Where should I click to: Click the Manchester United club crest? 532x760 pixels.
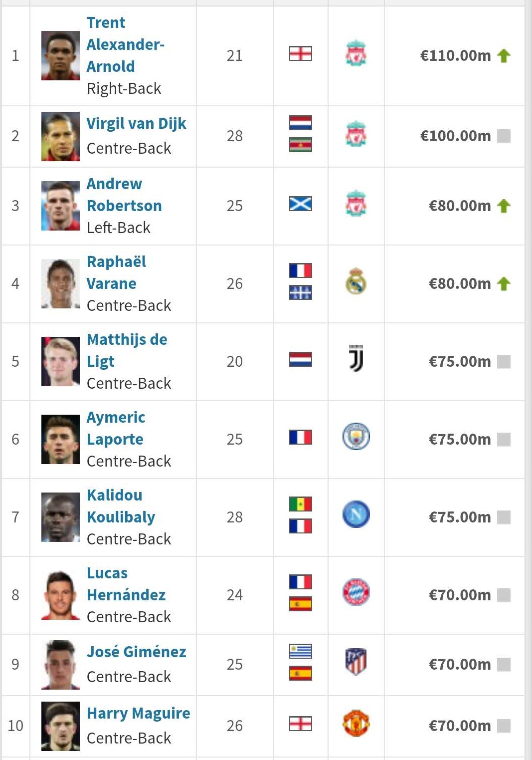click(355, 724)
